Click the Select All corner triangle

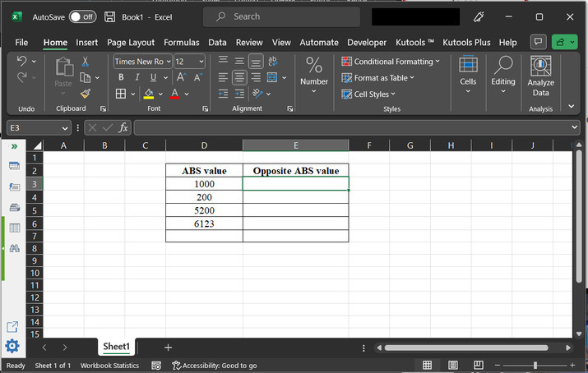38,145
